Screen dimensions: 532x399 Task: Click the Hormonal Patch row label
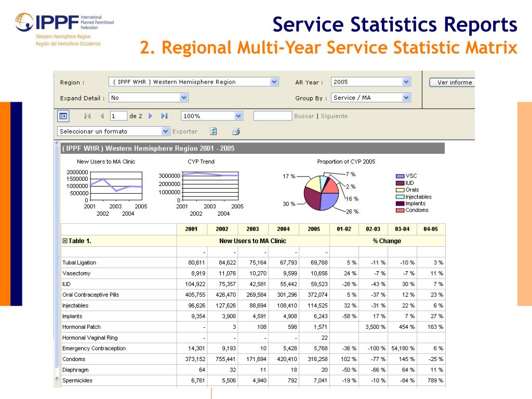click(82, 327)
